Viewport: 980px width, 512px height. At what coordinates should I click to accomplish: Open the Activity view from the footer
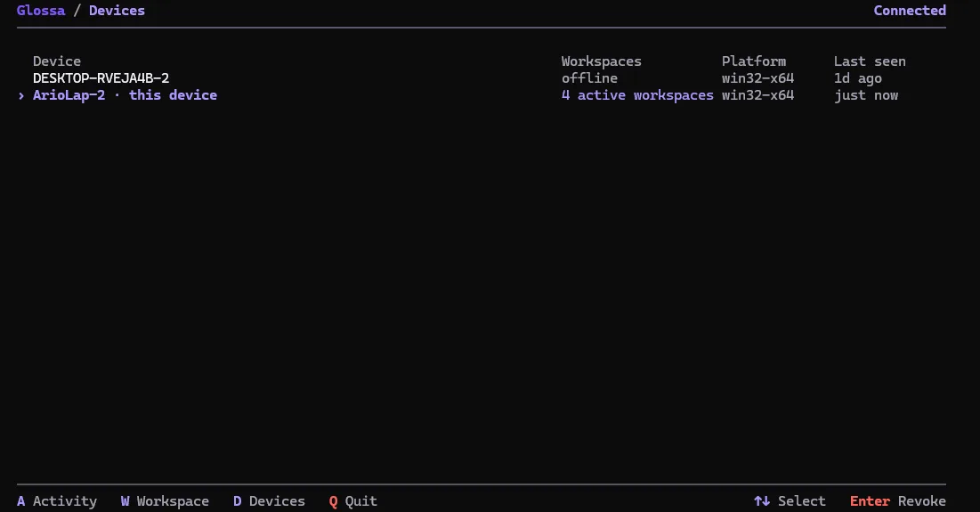[x=57, y=500]
